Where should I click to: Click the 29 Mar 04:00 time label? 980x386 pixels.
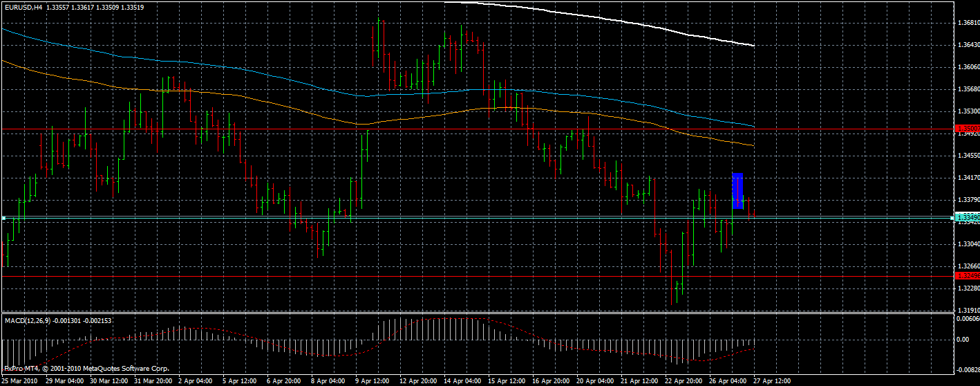point(64,381)
